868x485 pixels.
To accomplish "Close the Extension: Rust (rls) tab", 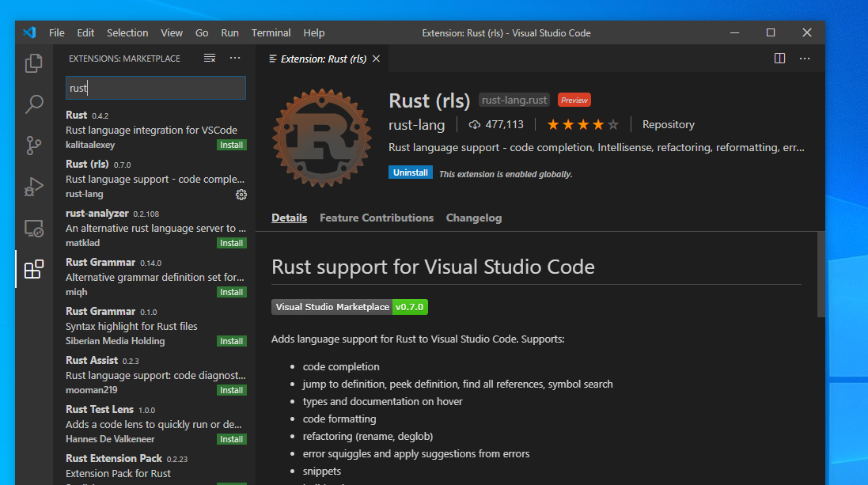I will point(376,59).
